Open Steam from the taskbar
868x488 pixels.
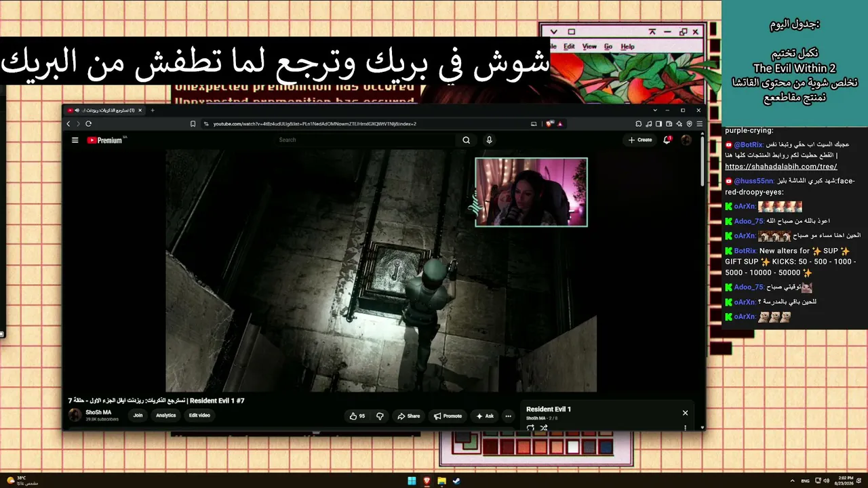tap(456, 481)
